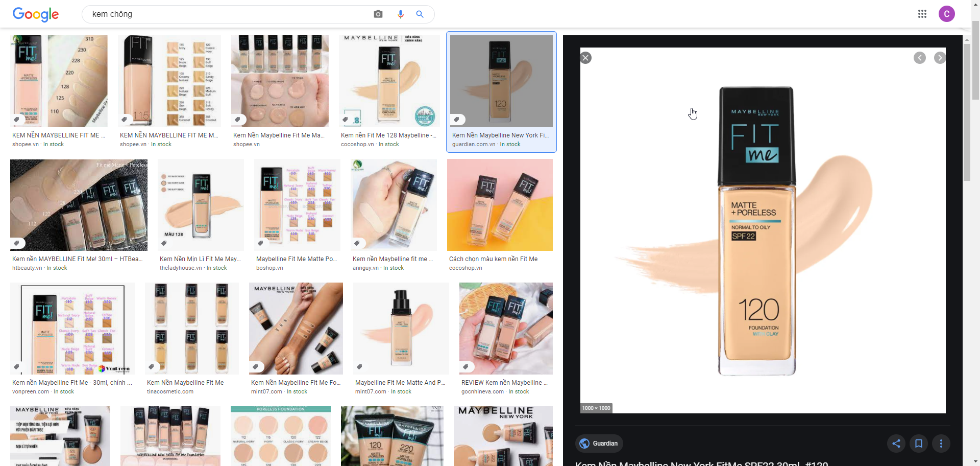Screen dimensions: 980x466
Task: Go to previous image in preview
Action: tap(920, 58)
